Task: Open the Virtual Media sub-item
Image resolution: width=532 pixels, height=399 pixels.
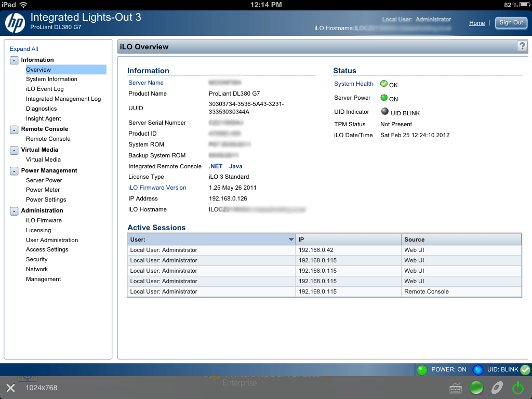Action: pyautogui.click(x=44, y=159)
